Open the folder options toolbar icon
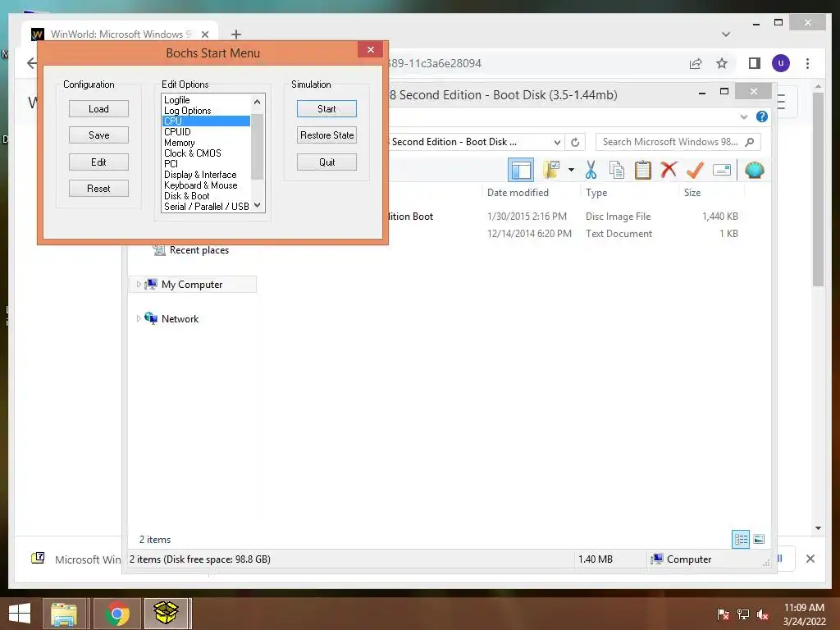The height and width of the screenshot is (630, 840). (x=551, y=171)
